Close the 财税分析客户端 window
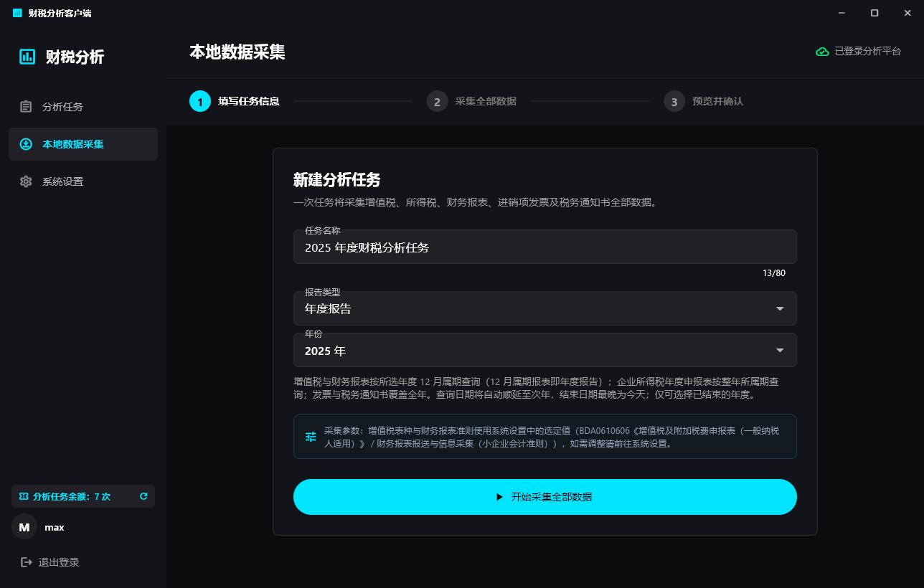The width and height of the screenshot is (924, 588). 907,13
